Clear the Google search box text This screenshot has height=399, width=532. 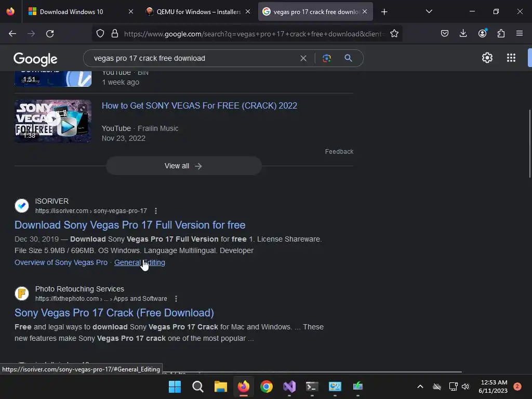303,58
